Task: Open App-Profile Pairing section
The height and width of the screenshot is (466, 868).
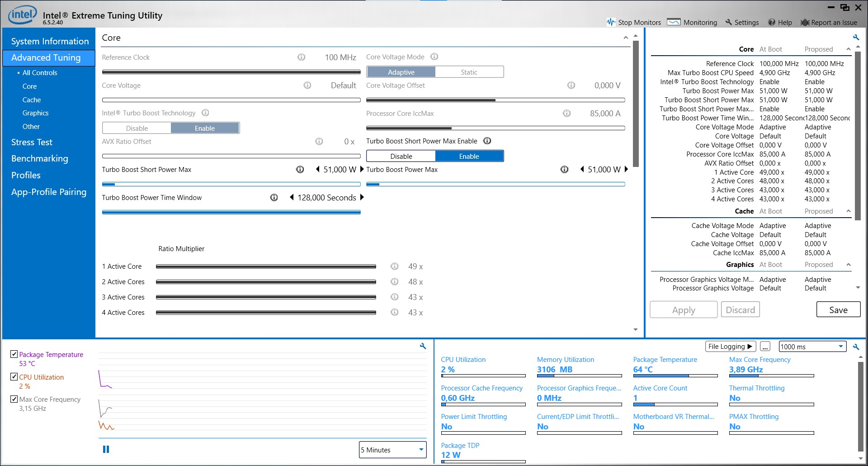Action: pos(49,192)
